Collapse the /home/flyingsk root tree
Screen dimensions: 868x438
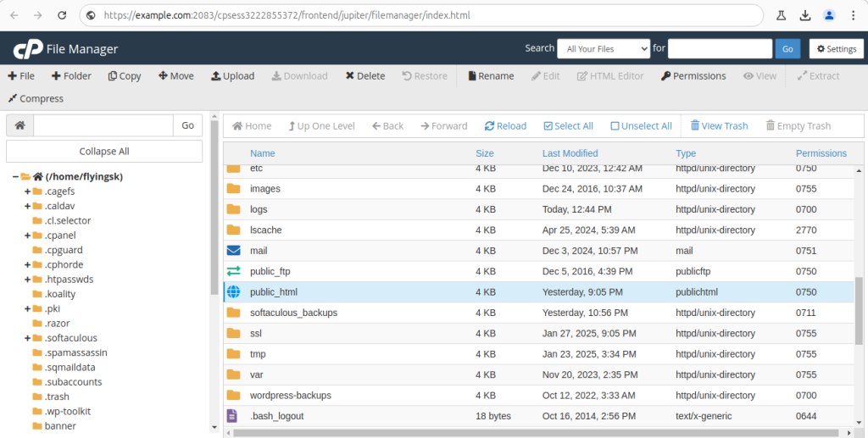pyautogui.click(x=16, y=176)
